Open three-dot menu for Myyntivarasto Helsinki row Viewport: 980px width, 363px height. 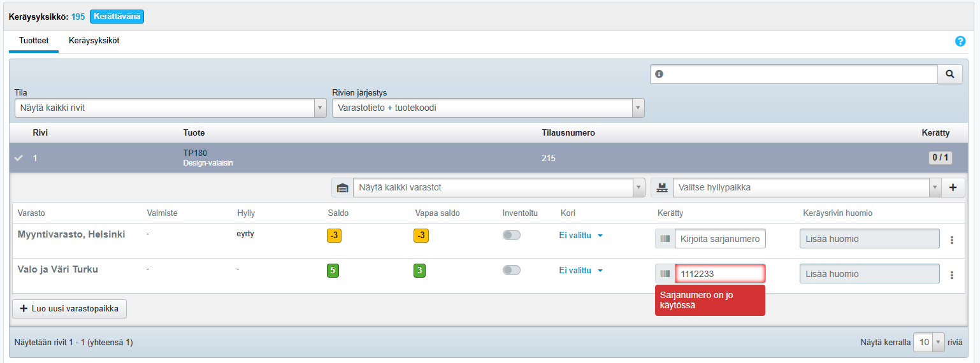[x=952, y=240]
